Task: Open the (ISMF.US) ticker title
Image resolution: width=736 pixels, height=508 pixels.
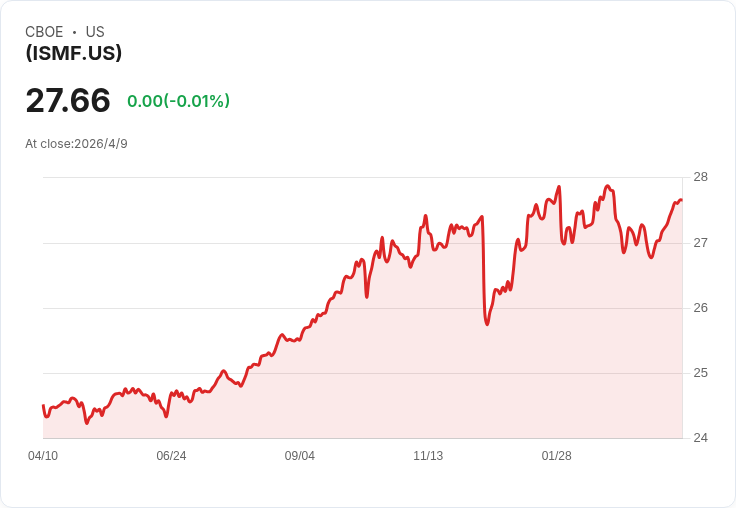Action: click(x=74, y=53)
